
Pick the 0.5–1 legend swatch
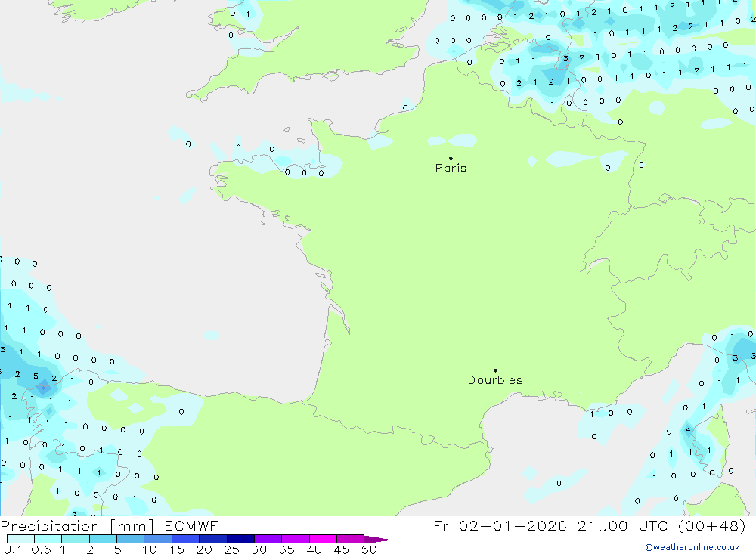coord(48,539)
